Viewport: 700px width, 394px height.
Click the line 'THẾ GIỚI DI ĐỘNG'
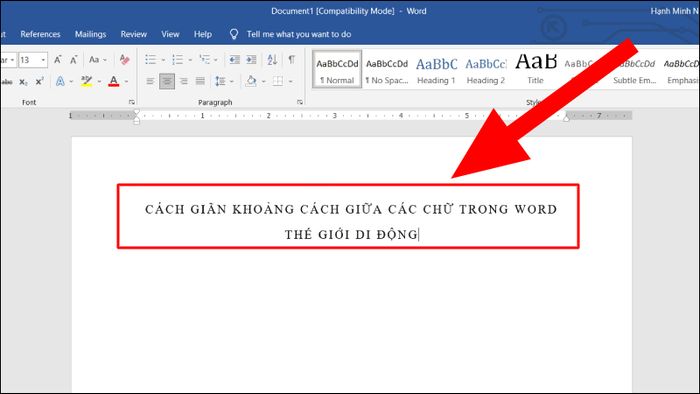(351, 234)
